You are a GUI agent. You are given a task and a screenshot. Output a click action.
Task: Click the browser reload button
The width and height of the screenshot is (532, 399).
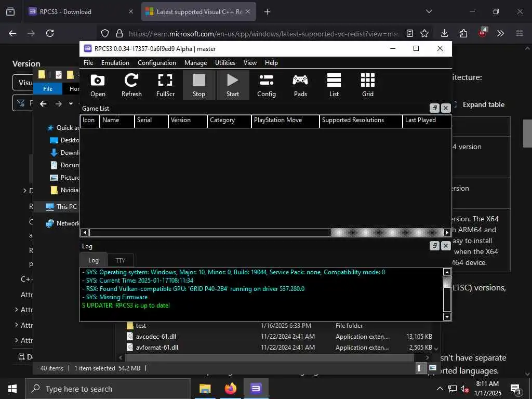[x=50, y=33]
